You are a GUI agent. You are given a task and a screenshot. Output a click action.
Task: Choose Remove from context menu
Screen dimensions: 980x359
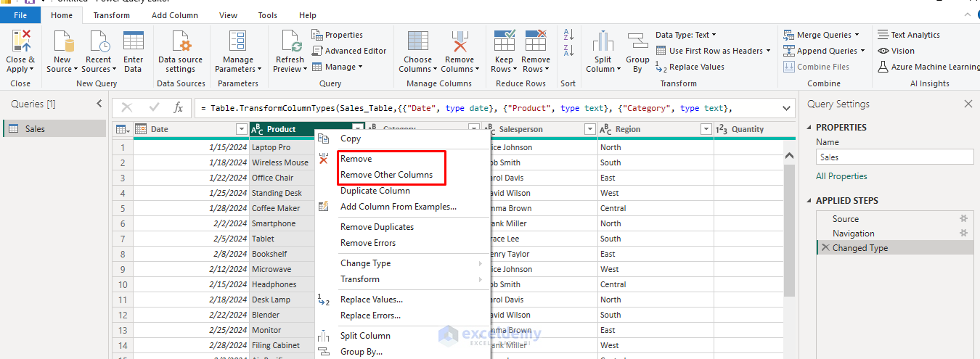pyautogui.click(x=356, y=159)
